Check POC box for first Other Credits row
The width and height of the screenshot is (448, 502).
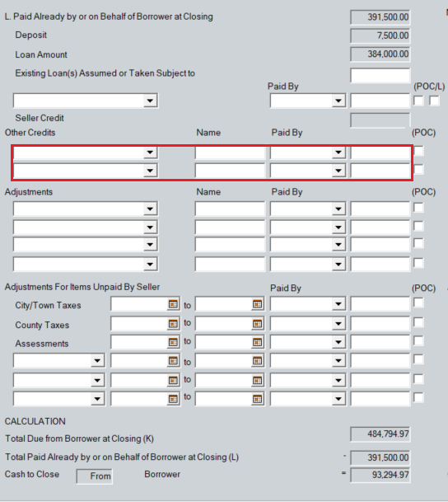click(418, 151)
